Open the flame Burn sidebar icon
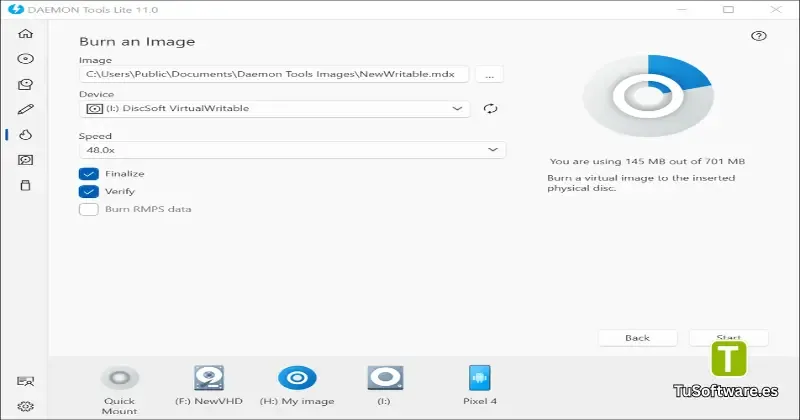This screenshot has width=800, height=420. 26,135
